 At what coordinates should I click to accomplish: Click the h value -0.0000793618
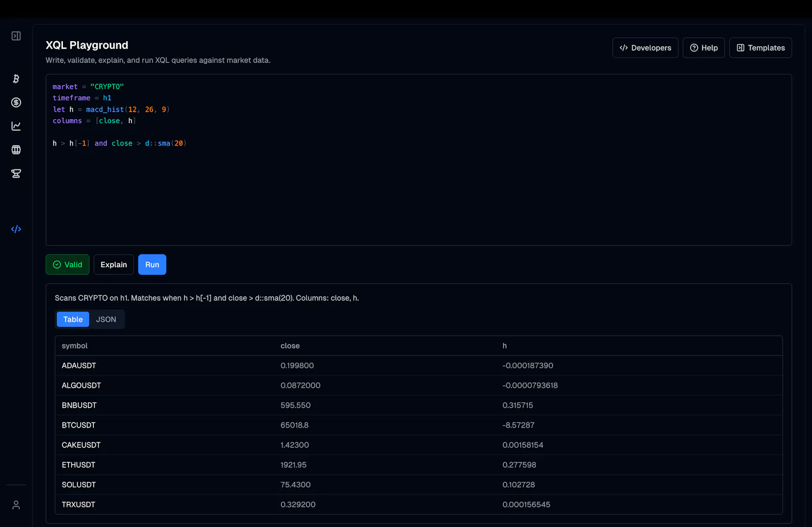pyautogui.click(x=530, y=385)
